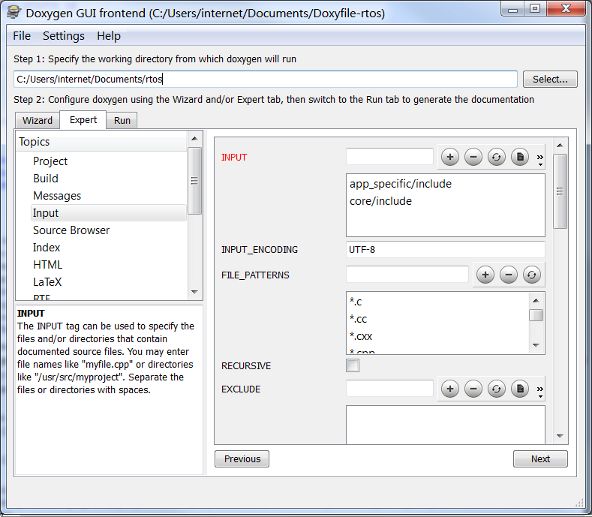592x517 pixels.
Task: Open the Help menu
Action: [109, 36]
